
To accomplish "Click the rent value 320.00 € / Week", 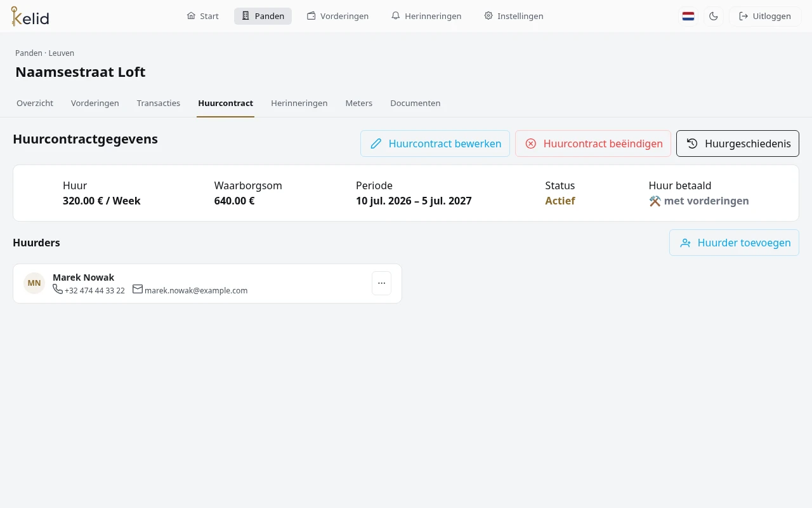I will (101, 201).
